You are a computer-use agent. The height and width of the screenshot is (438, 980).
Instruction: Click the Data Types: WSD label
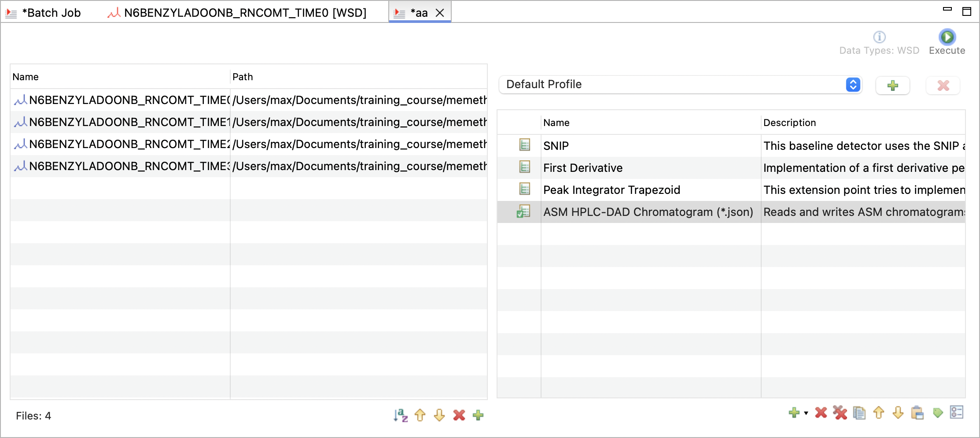(x=879, y=51)
